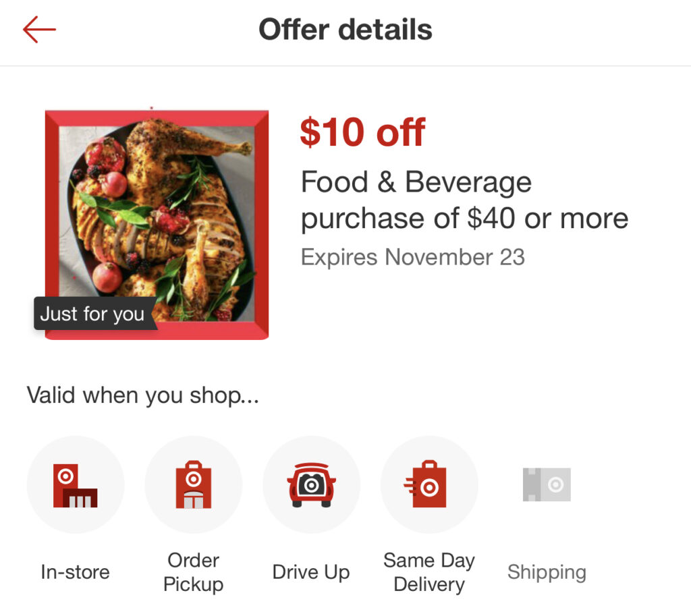Tap the Same Day Delivery icon
The width and height of the screenshot is (691, 616).
click(429, 484)
